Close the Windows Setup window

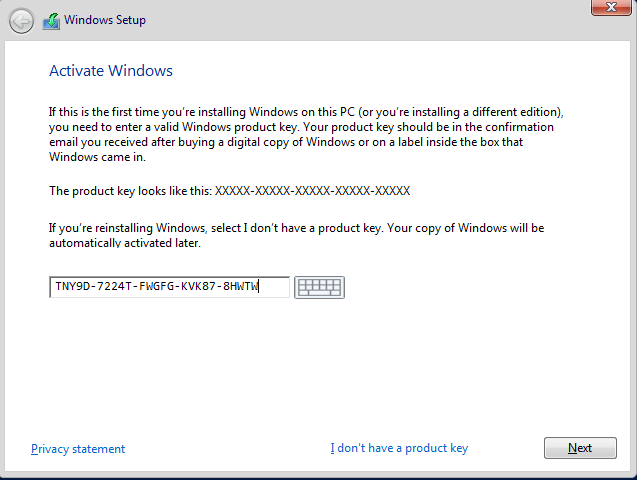coord(611,7)
